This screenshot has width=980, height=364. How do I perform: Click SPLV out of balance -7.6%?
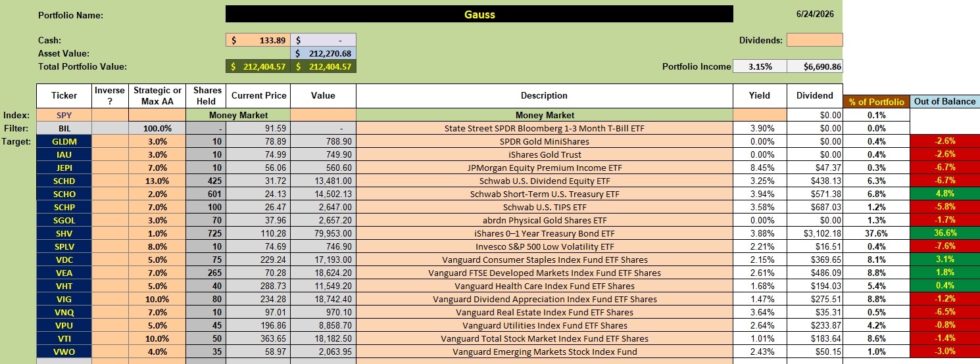coord(944,246)
